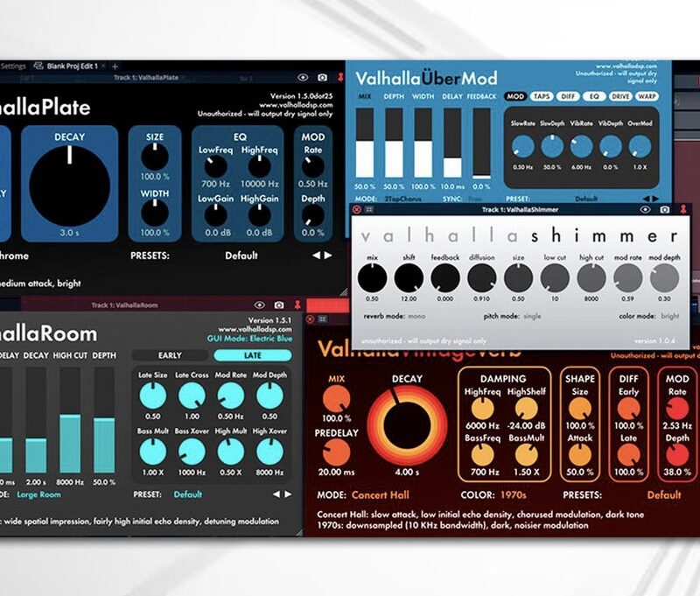The image size is (700, 596).
Task: Select MOD tab in ValhallaÜberMod
Action: click(x=515, y=96)
